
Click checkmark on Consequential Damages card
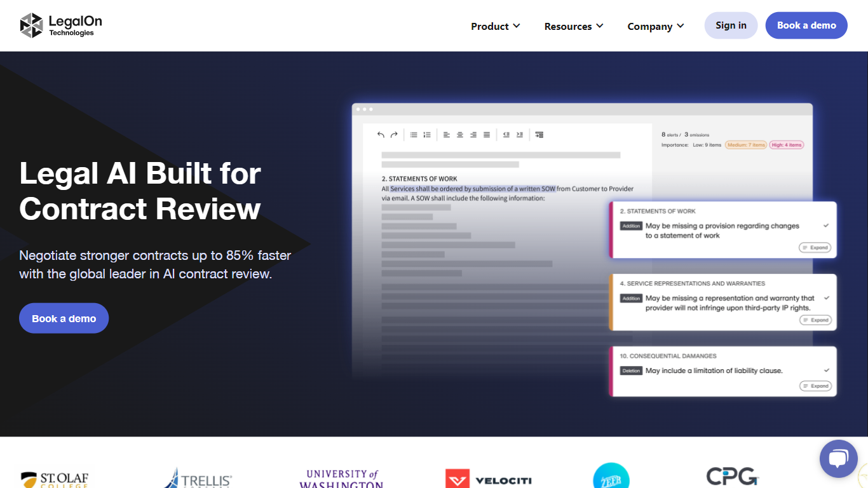[826, 370]
